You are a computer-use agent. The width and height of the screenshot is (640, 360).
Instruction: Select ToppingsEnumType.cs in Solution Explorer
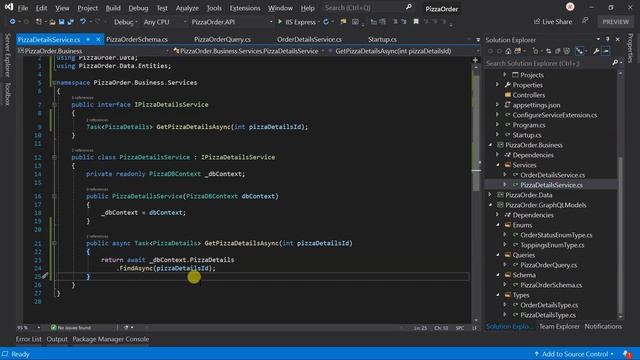[552, 245]
